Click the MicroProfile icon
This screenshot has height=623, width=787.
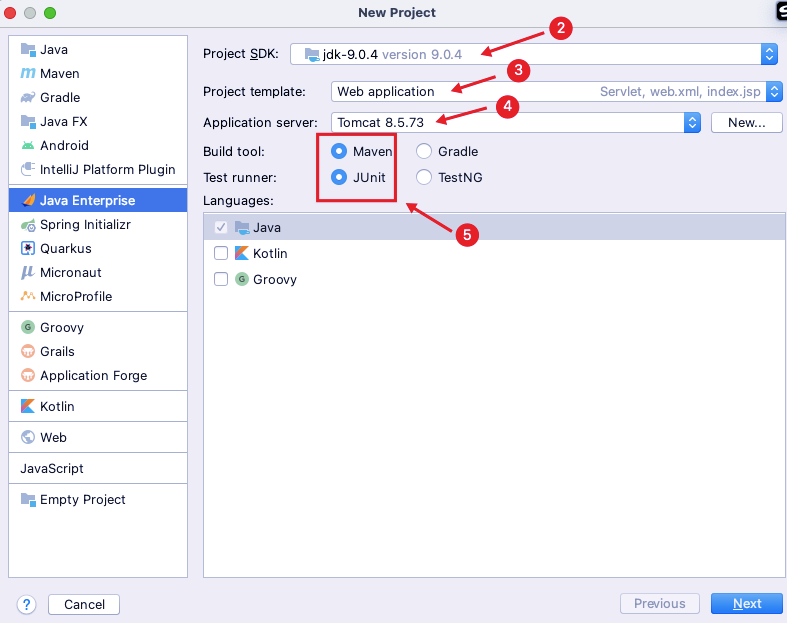[28, 296]
